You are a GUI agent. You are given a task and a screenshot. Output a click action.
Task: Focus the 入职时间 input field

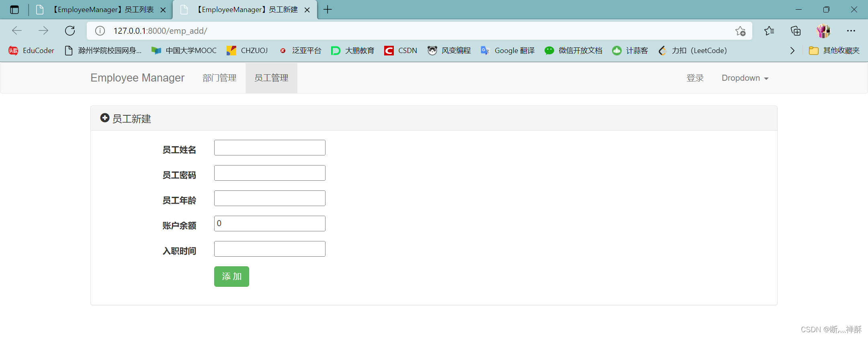pyautogui.click(x=270, y=249)
